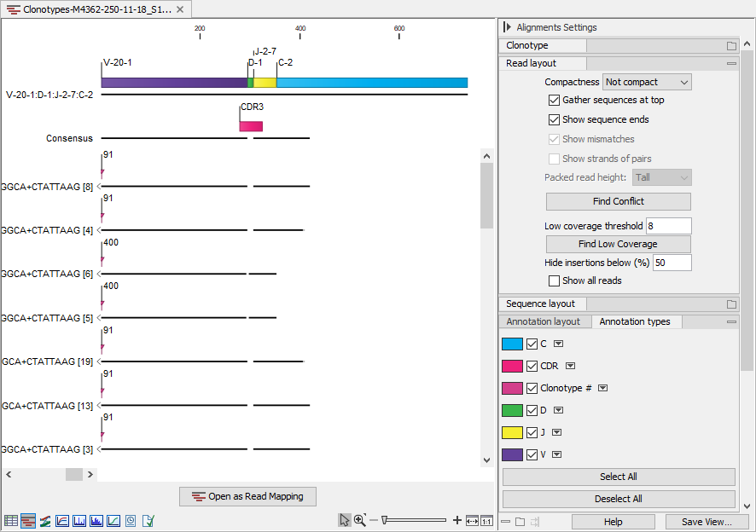Select the read mapping view icon
Viewport: 756px width, 532px height.
coord(26,520)
